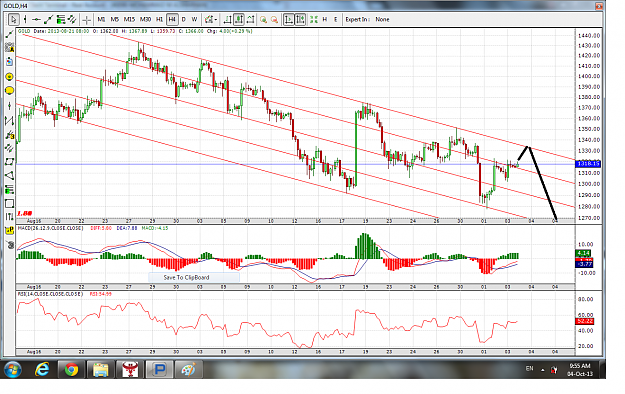This screenshot has height=394, width=625.
Task: Click the RSI indicator title text
Action: click(50, 294)
